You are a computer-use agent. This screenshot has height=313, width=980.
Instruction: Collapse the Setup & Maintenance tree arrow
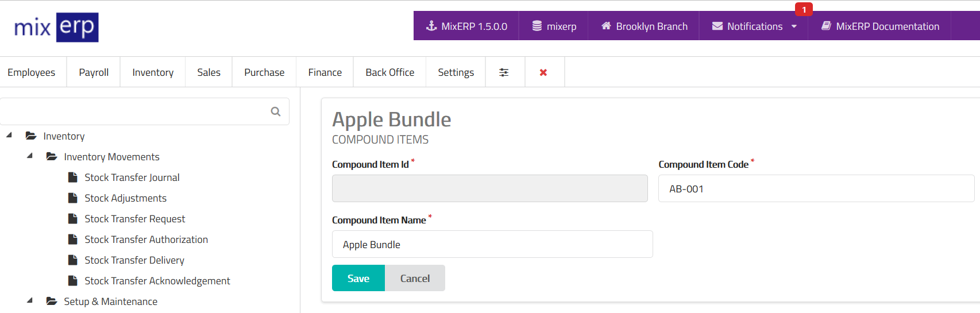(x=30, y=301)
